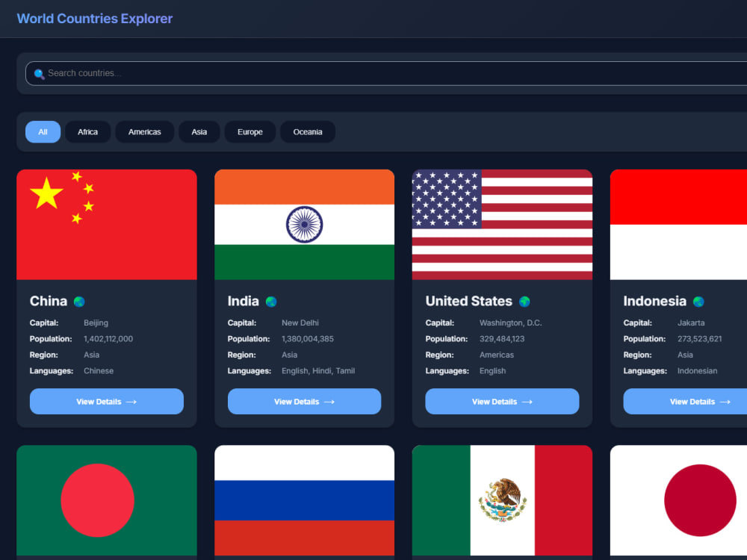The height and width of the screenshot is (560, 747).
Task: Click the Indonesia flag image
Action: (678, 225)
